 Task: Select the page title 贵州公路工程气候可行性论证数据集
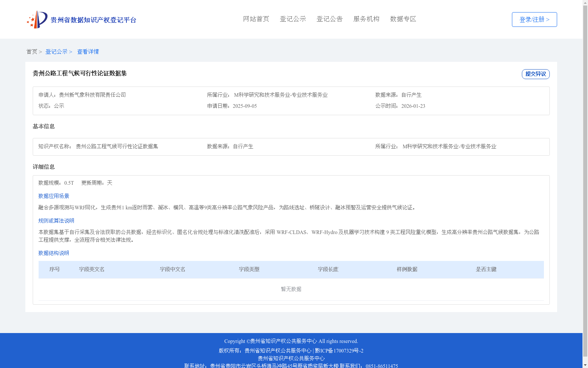coord(80,73)
